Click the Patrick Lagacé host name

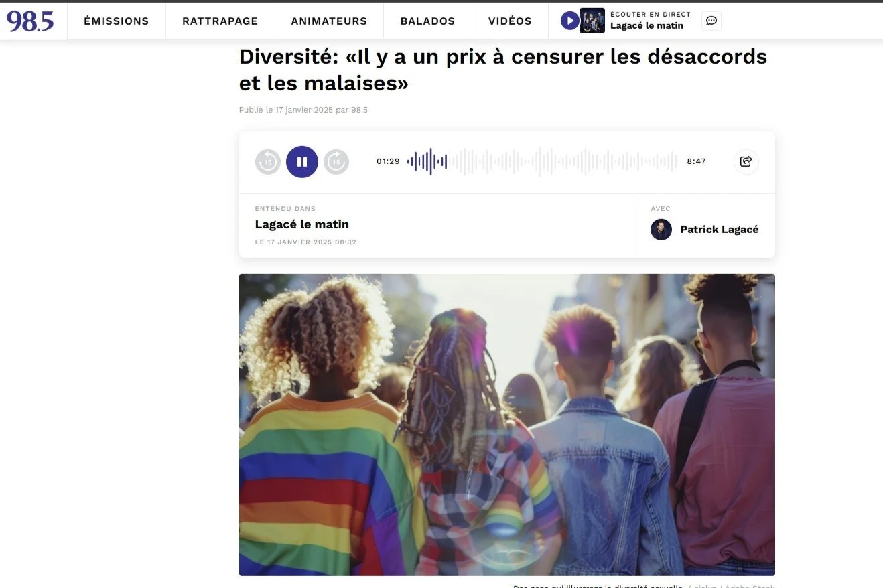pyautogui.click(x=720, y=230)
